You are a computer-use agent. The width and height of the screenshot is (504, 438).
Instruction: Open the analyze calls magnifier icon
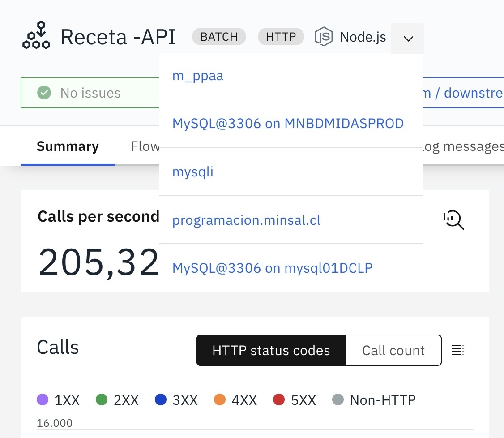tap(453, 220)
